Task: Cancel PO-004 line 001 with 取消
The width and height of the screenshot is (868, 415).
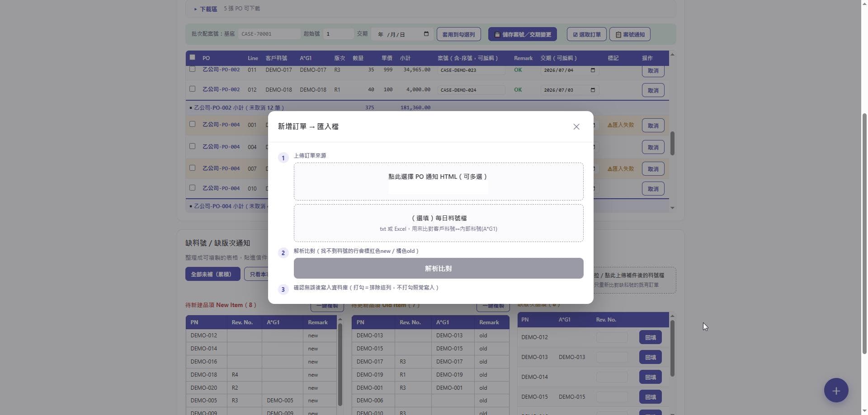Action: point(653,126)
